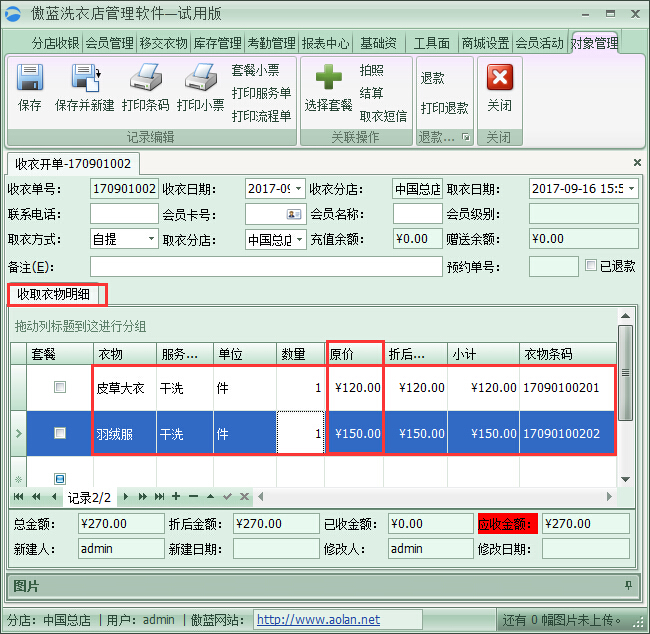Viewport: 650px width, 634px height.
Task: Open the 取衣日期 date dropdown
Action: coord(631,189)
